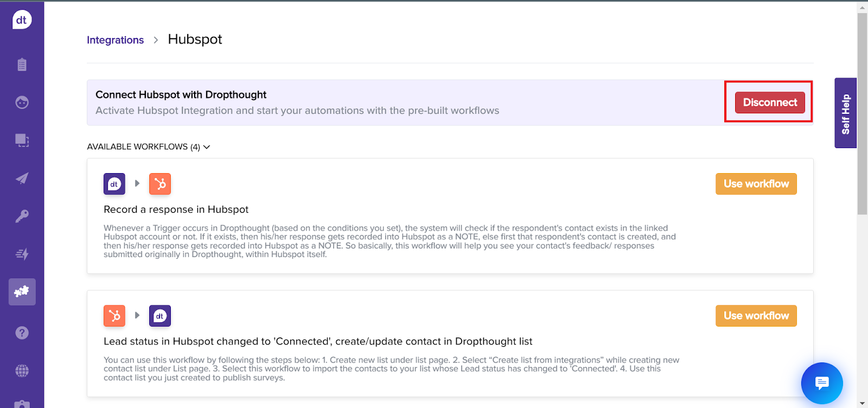
Task: Open the clipboard surveys icon in sidebar
Action: click(22, 65)
